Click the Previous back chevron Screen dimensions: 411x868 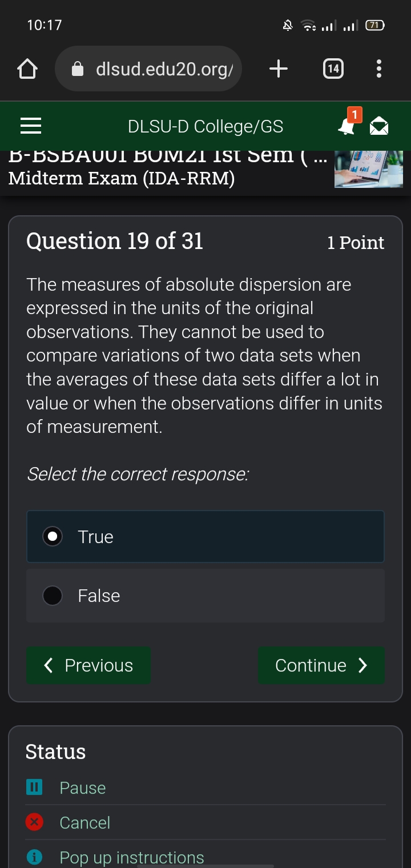tap(48, 665)
